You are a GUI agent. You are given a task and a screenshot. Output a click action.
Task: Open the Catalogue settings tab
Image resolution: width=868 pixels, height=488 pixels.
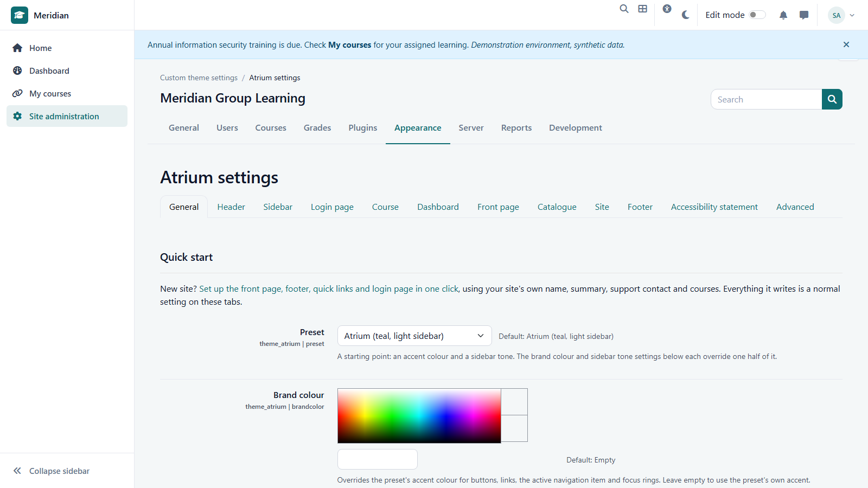pos(557,207)
